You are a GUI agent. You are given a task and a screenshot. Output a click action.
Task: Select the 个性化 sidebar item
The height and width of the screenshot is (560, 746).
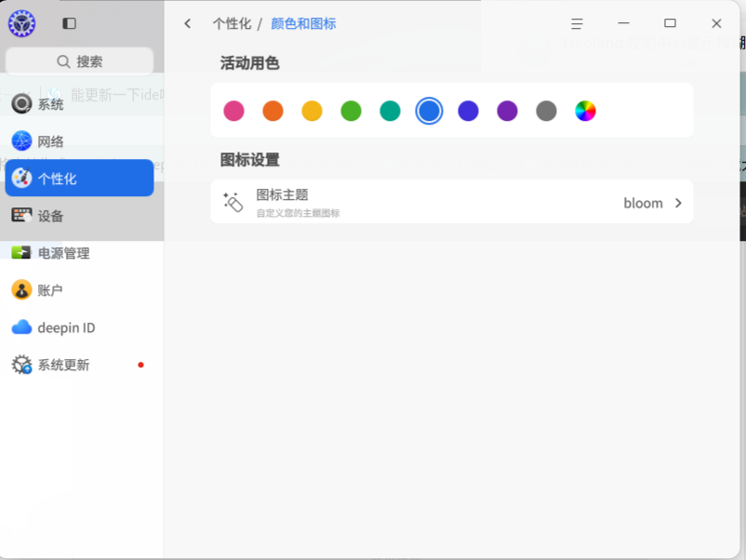click(x=79, y=178)
